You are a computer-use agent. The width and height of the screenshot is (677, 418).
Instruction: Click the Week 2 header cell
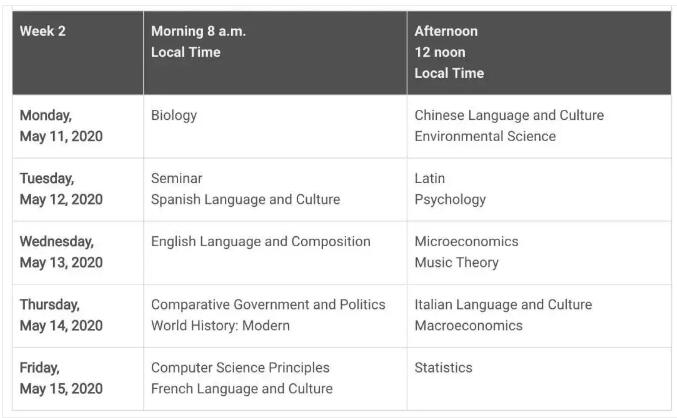(78, 53)
